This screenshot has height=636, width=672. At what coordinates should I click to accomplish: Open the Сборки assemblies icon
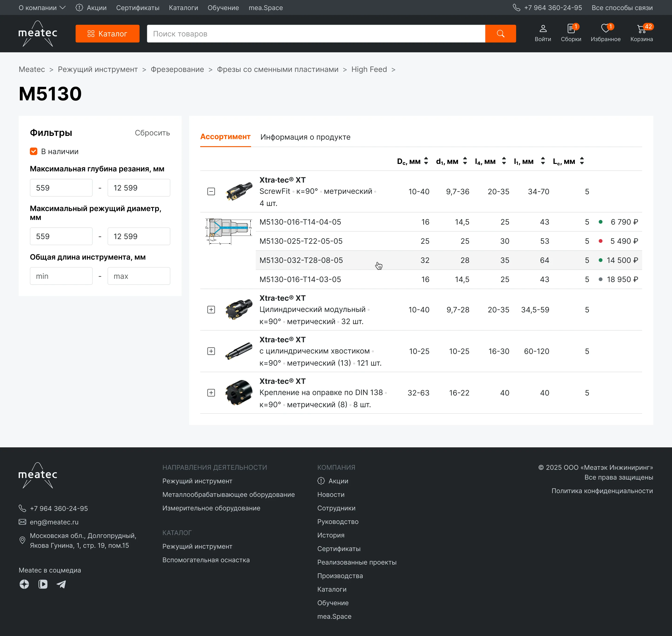tap(571, 28)
